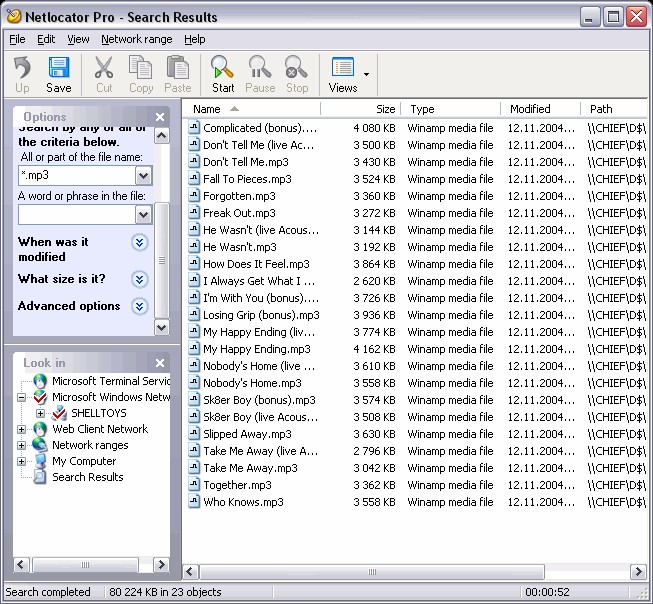The width and height of the screenshot is (653, 604).
Task: Click the Web Client Network icon
Action: click(40, 429)
